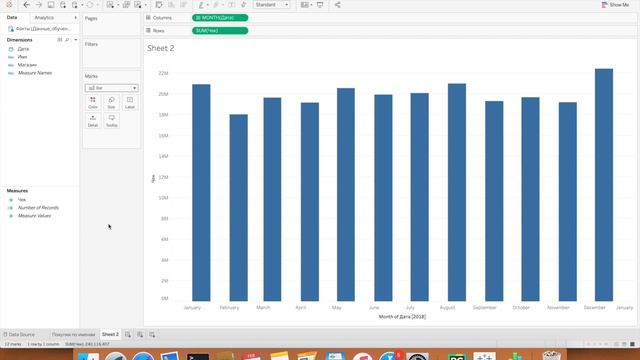Switch to the Покупки по именам sheet tab
640x360 pixels.
click(x=73, y=335)
